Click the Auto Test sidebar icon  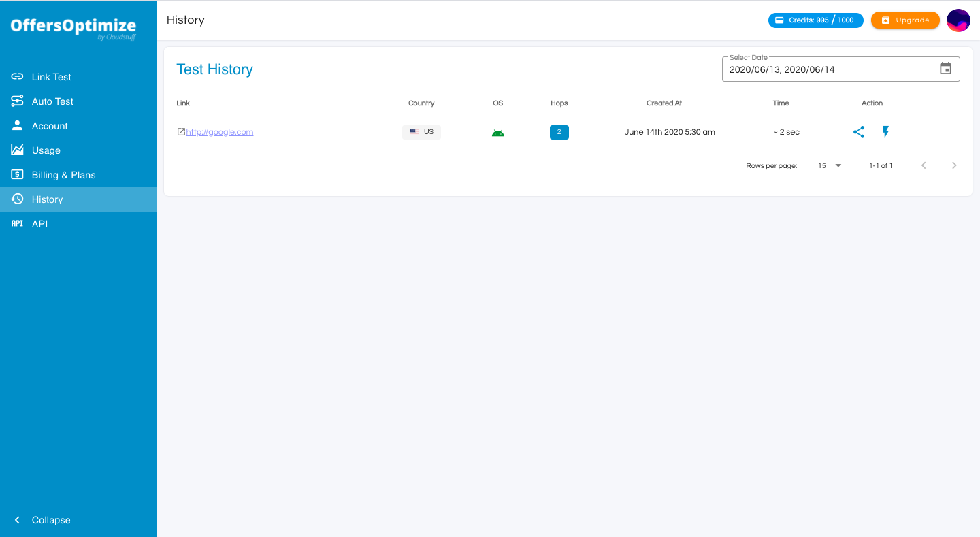tap(17, 101)
